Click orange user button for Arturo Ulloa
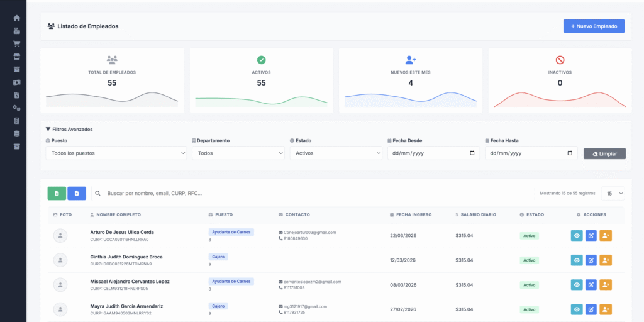Viewport: 644px width, 322px height. point(606,236)
